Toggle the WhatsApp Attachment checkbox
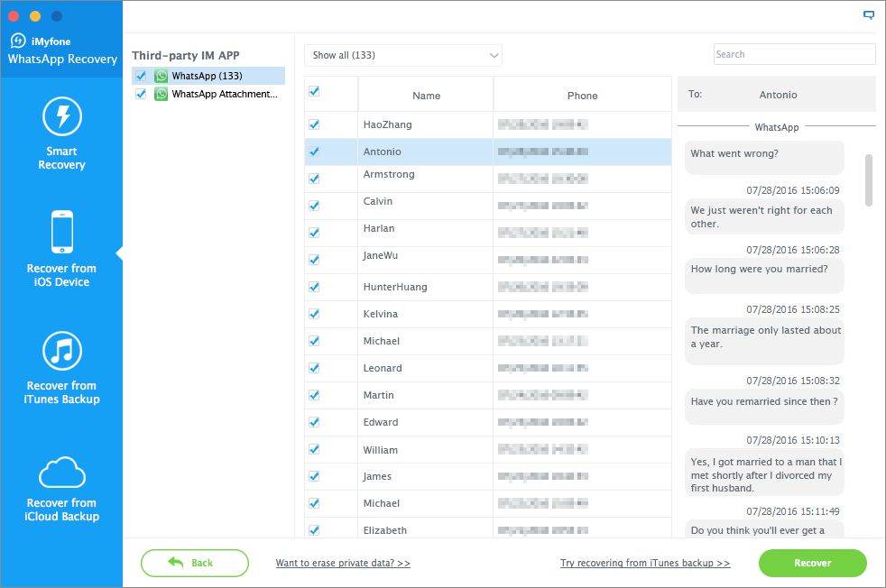 click(141, 94)
